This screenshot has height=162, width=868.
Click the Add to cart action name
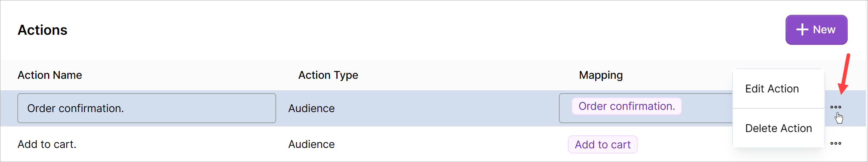pyautogui.click(x=47, y=144)
